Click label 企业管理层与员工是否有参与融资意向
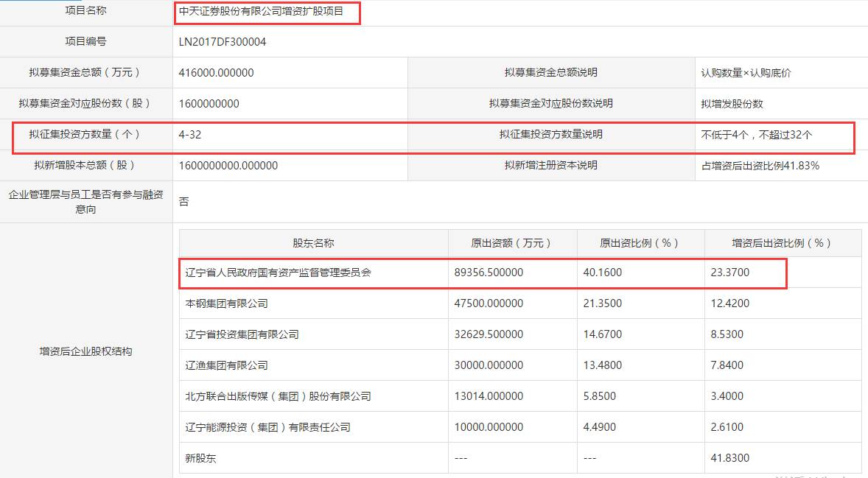The height and width of the screenshot is (478, 868). tap(85, 202)
